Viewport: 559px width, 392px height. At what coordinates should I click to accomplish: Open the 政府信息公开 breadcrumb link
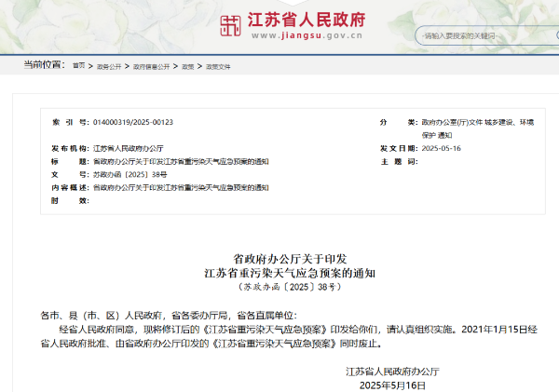[x=151, y=67]
